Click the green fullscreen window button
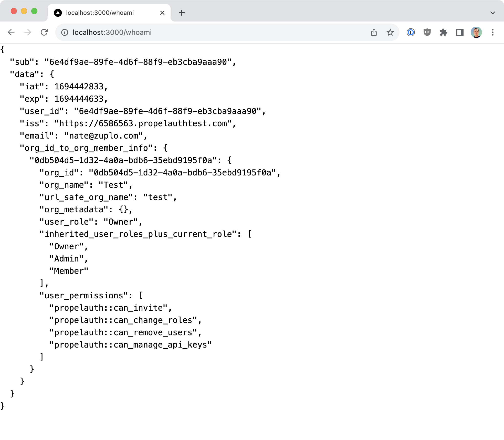Screen dimensions: 504x440 click(x=34, y=11)
